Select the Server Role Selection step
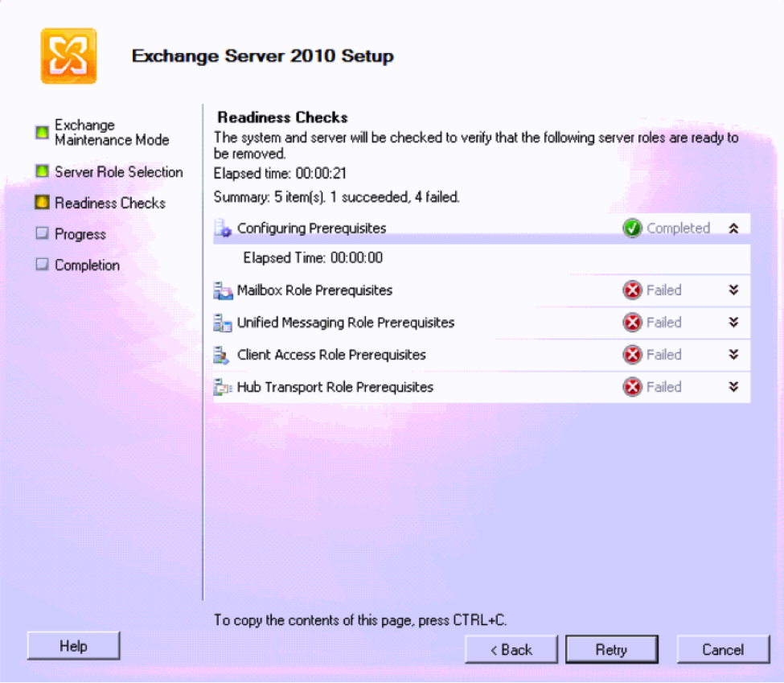The image size is (784, 683). coord(118,172)
